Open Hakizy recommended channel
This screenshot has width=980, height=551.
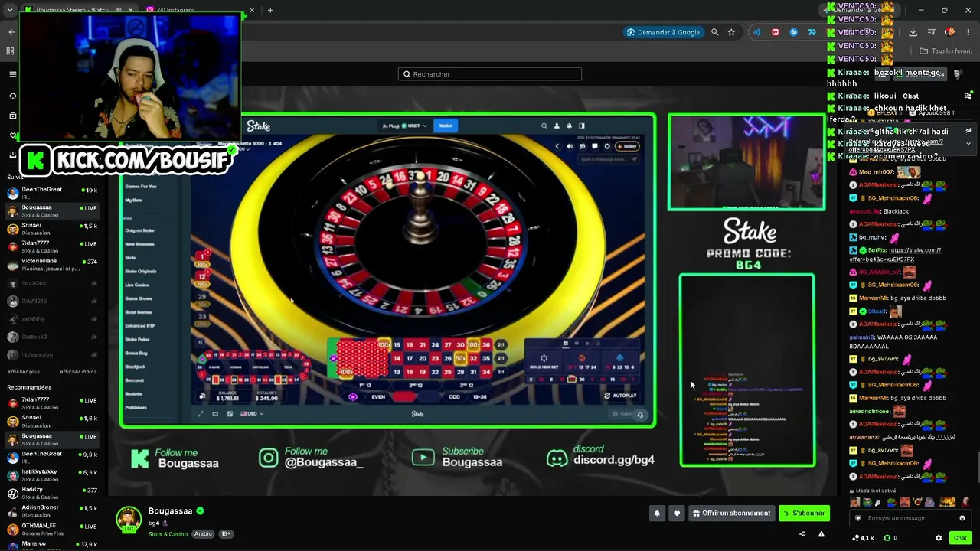51,493
